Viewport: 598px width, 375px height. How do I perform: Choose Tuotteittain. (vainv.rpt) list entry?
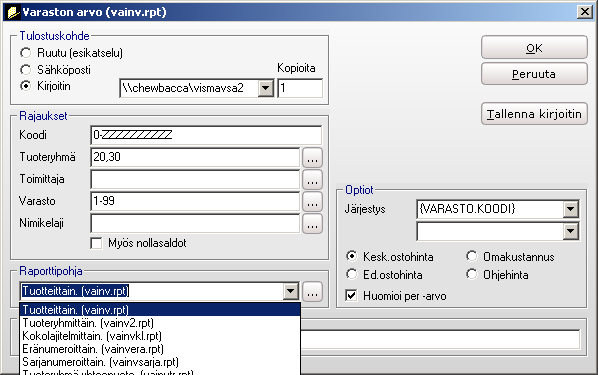(x=160, y=310)
